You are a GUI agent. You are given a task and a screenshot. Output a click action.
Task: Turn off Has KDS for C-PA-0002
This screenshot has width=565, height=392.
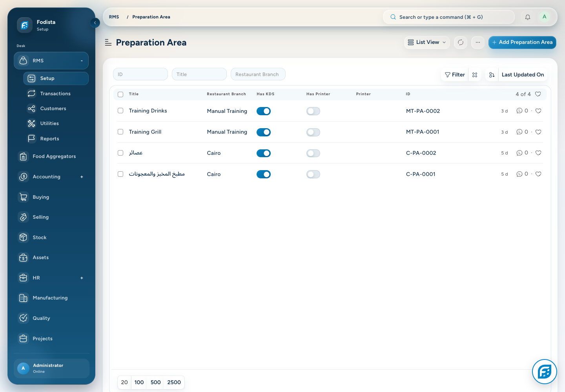point(264,153)
